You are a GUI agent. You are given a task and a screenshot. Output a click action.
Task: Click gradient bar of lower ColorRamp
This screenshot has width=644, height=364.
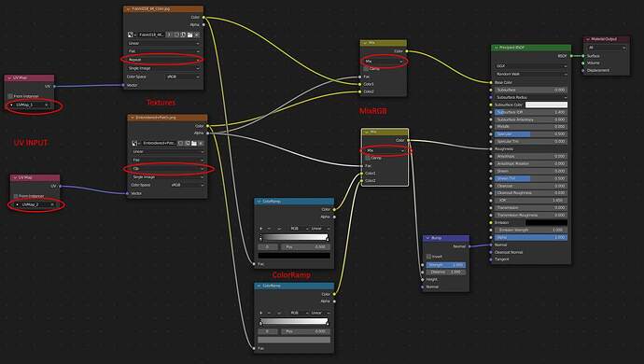tap(294, 321)
